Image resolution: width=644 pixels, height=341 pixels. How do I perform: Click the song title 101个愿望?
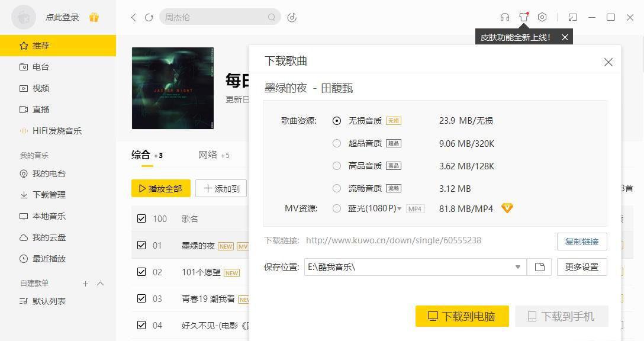coord(201,272)
